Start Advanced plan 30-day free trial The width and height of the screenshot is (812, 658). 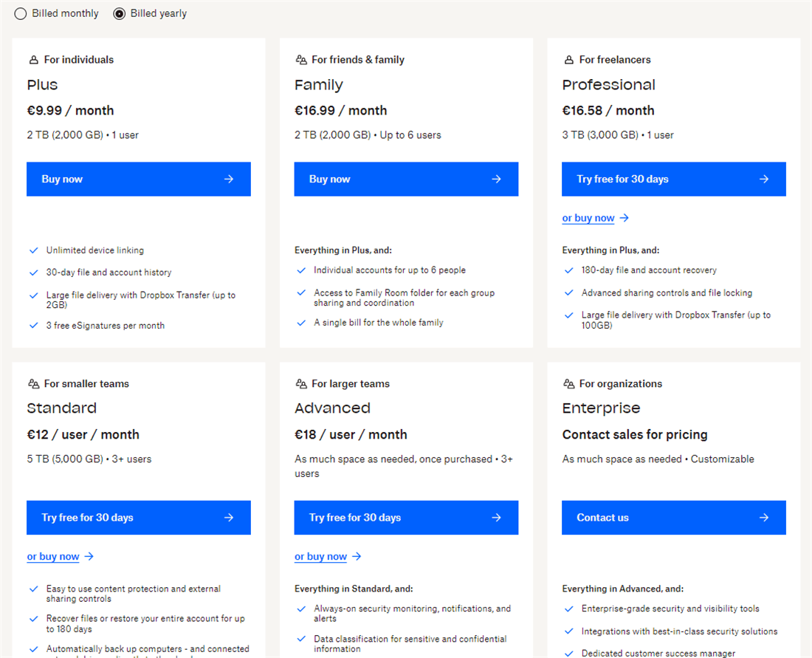pyautogui.click(x=406, y=518)
